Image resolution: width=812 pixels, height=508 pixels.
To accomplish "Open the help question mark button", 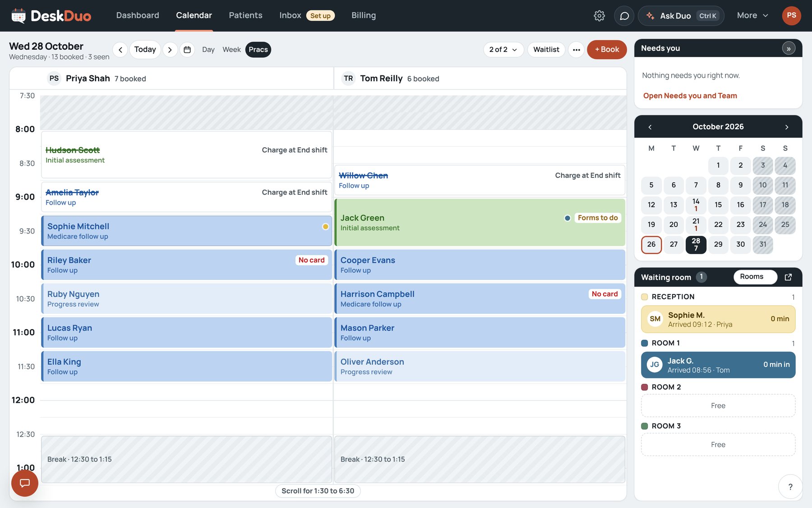I will [x=790, y=486].
